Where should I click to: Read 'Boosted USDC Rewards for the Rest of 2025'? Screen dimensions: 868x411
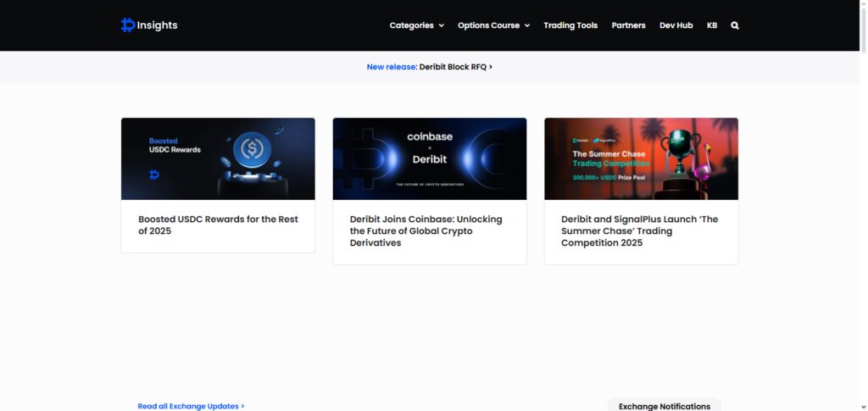218,225
